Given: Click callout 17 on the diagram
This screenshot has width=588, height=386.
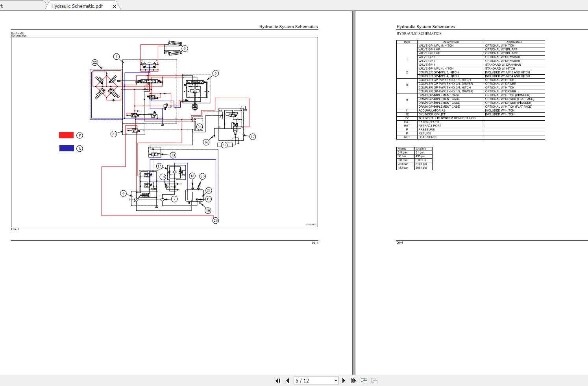Looking at the screenshot, I should pyautogui.click(x=253, y=137).
